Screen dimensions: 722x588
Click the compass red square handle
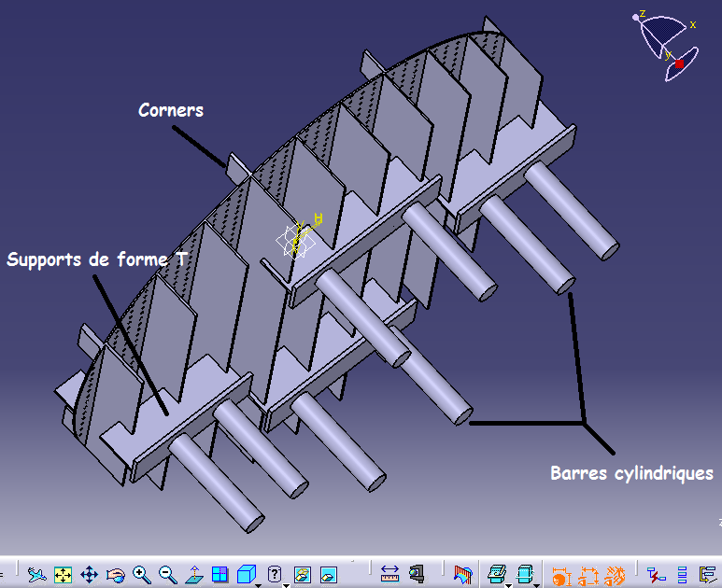click(x=679, y=63)
